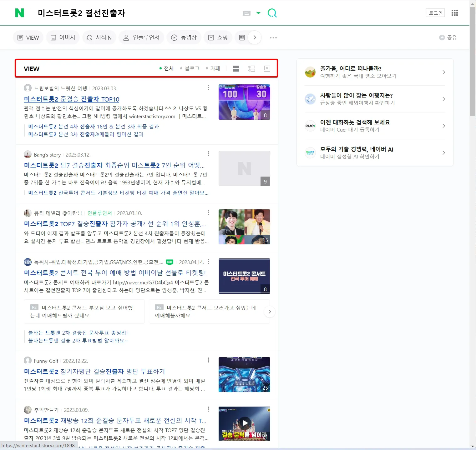Click the green Naver N logo
Screen dimensions: 476x450
click(19, 13)
